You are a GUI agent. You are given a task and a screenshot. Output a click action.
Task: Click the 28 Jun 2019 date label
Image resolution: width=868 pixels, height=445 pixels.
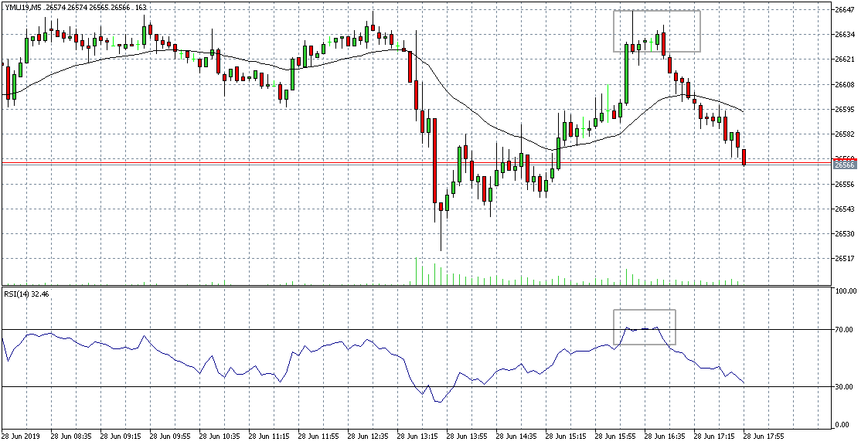tap(19, 436)
